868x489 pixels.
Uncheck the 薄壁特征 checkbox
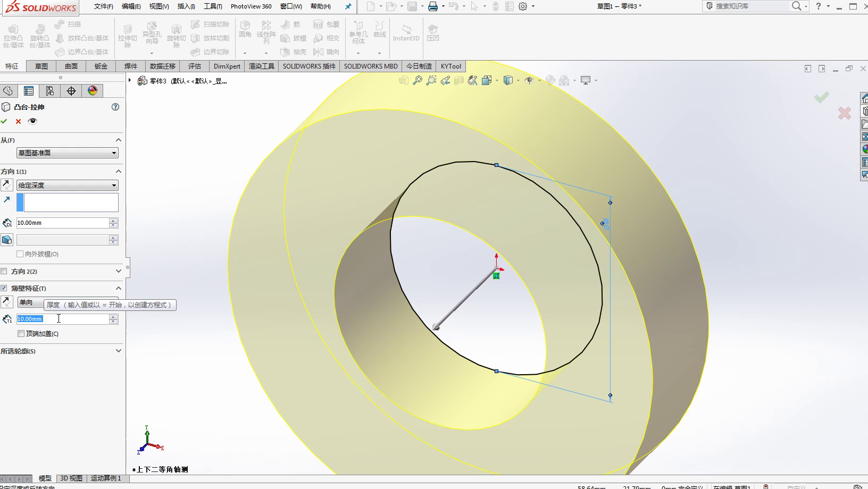tap(4, 288)
